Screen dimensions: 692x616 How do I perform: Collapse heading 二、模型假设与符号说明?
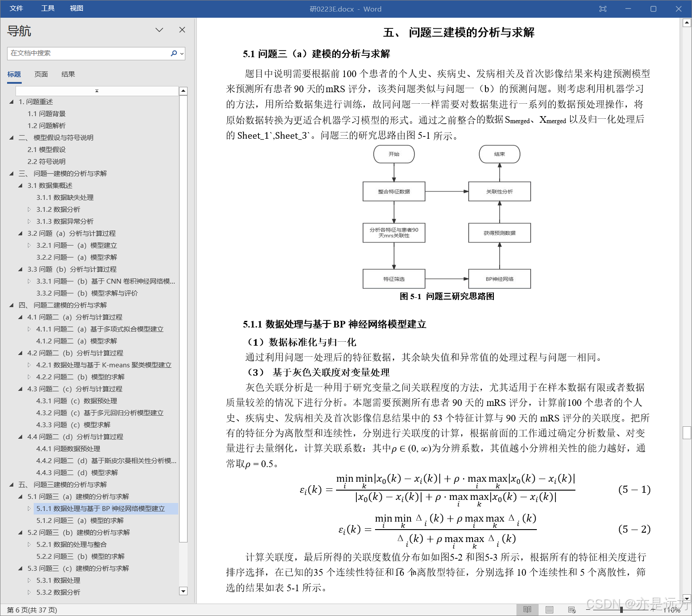pyautogui.click(x=12, y=138)
